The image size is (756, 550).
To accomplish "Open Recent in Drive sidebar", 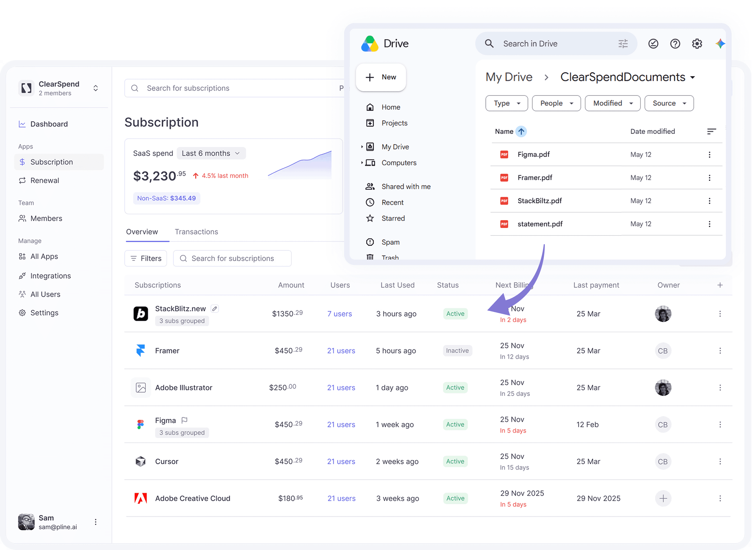I will click(393, 203).
